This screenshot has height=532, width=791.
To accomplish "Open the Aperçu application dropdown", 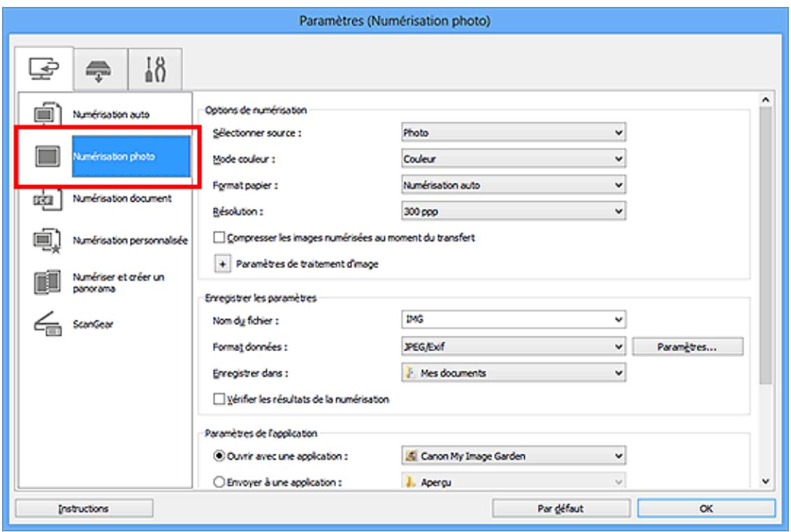I will 513,482.
